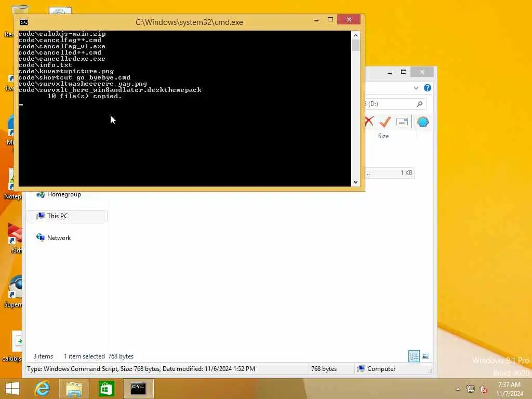Click the Homegroup icon in navigation pane

coord(41,194)
